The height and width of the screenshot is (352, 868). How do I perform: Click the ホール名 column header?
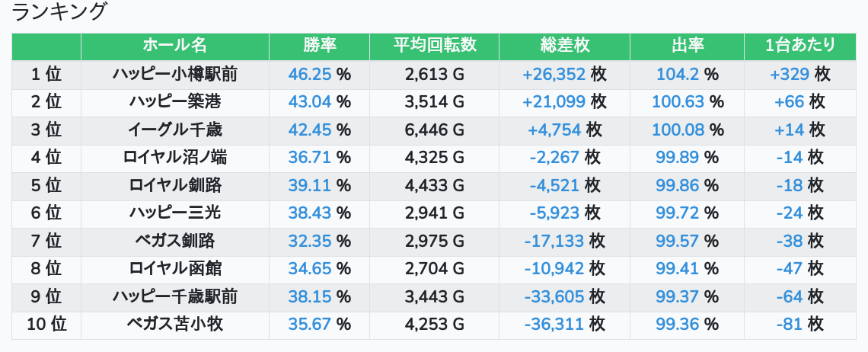coord(174,46)
